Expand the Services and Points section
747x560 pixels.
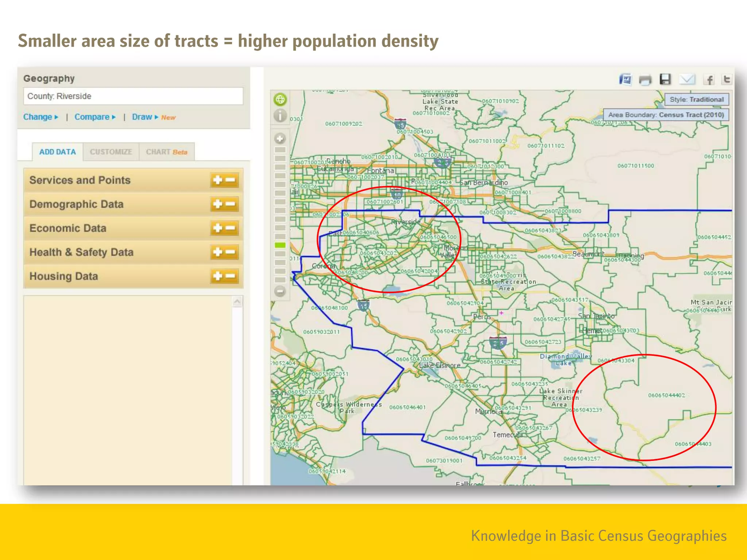click(x=218, y=180)
